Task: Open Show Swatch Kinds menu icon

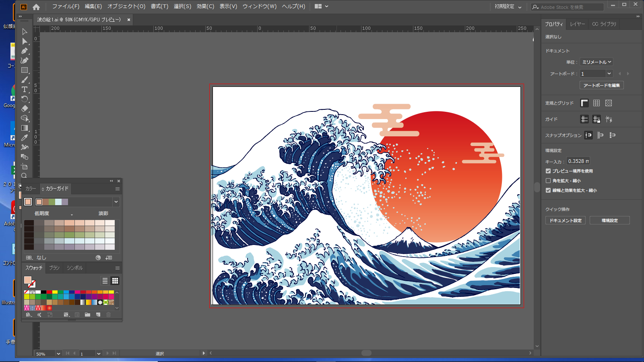Action: tap(67, 315)
